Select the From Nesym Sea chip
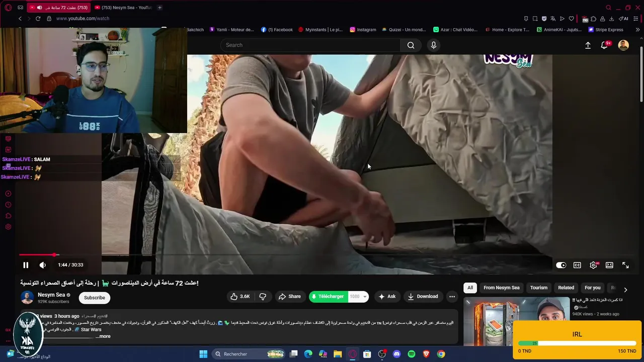The width and height of the screenshot is (644, 362). point(501,288)
